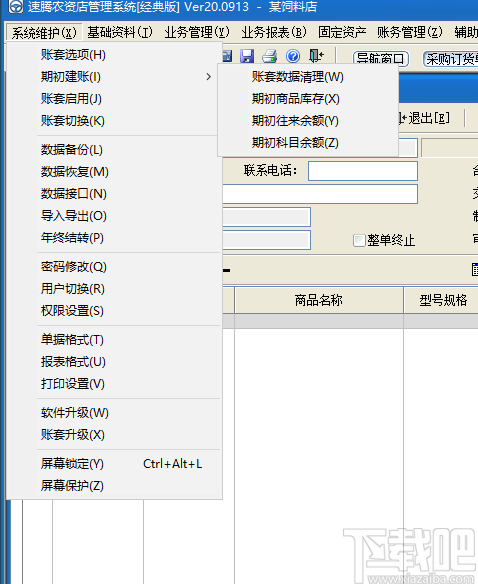Choose 数据恢复(M) from the menu
Screen dimensions: 478x584
pos(114,172)
